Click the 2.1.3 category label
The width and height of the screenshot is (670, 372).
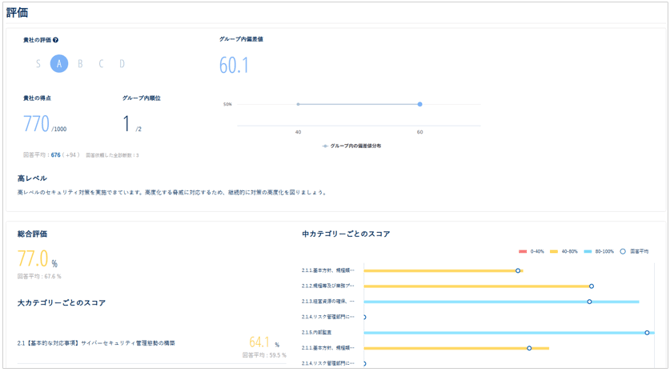(x=328, y=302)
